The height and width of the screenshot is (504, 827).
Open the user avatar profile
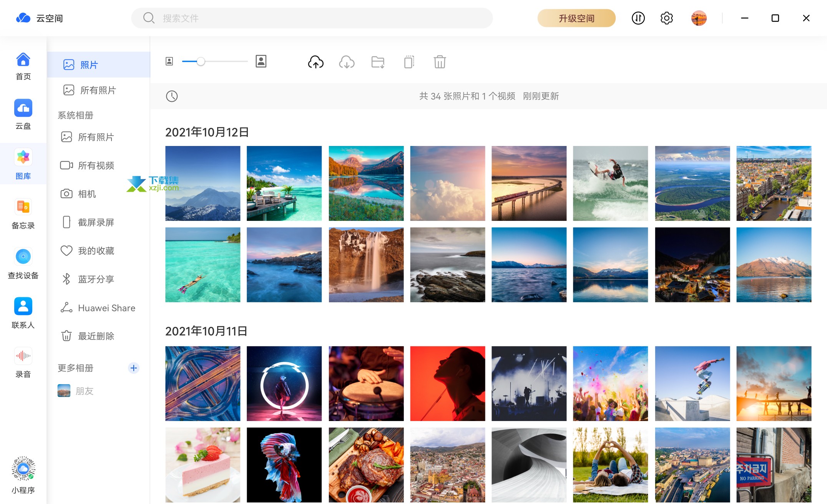coord(699,18)
